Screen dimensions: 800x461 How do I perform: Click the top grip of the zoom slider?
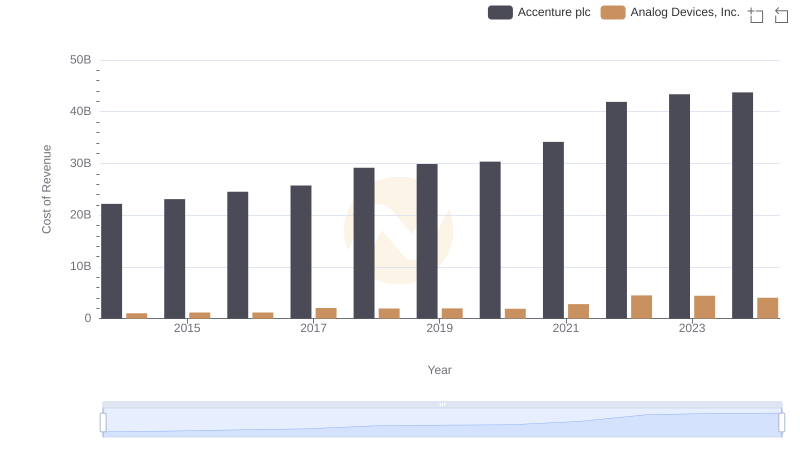(442, 404)
